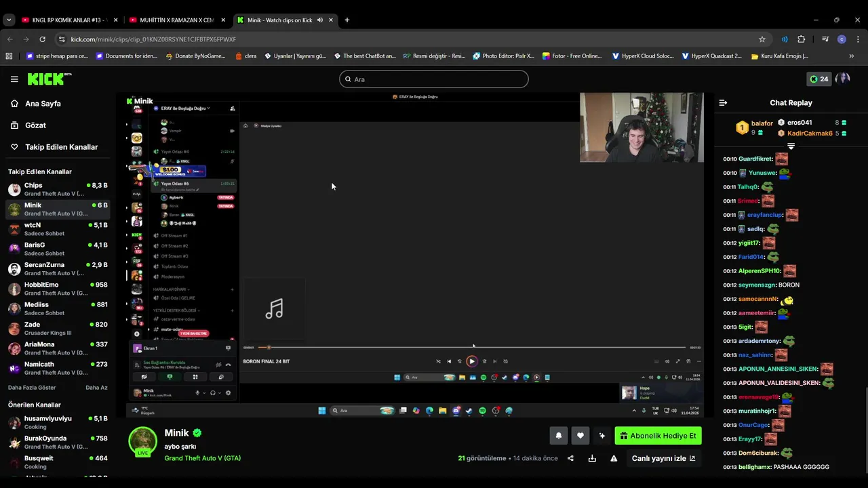Toggle follow with the heart button
The height and width of the screenshot is (488, 868).
(x=580, y=436)
